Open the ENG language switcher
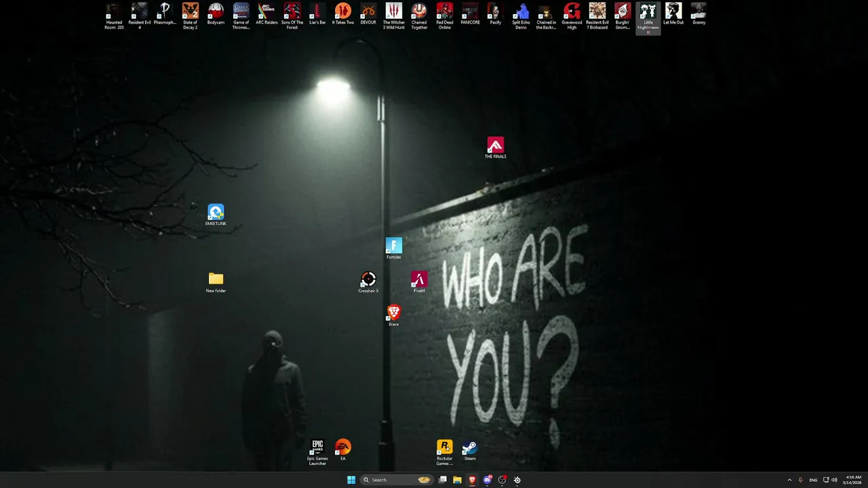 click(813, 480)
